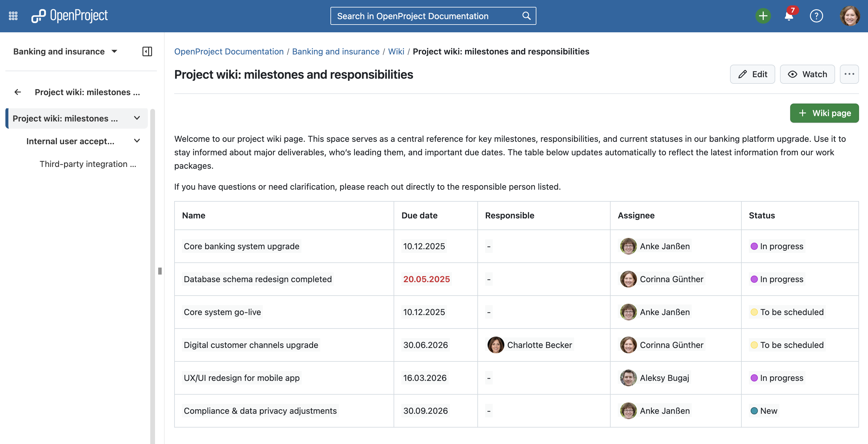Click the OpenProject logo
This screenshot has width=868, height=444.
pyautogui.click(x=70, y=16)
